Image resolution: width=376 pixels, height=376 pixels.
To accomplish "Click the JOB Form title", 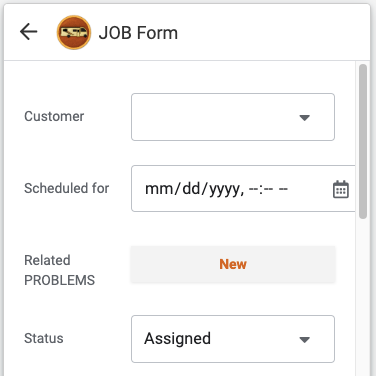I will (x=138, y=33).
